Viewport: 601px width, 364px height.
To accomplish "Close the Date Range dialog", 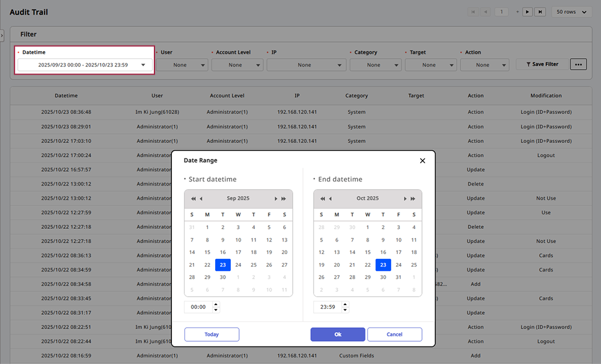I will [x=423, y=161].
